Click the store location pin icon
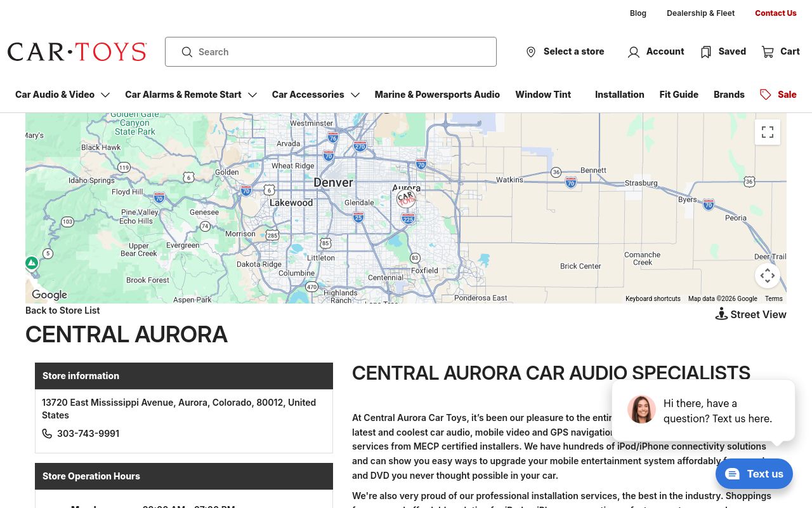812x508 pixels. pyautogui.click(x=531, y=52)
